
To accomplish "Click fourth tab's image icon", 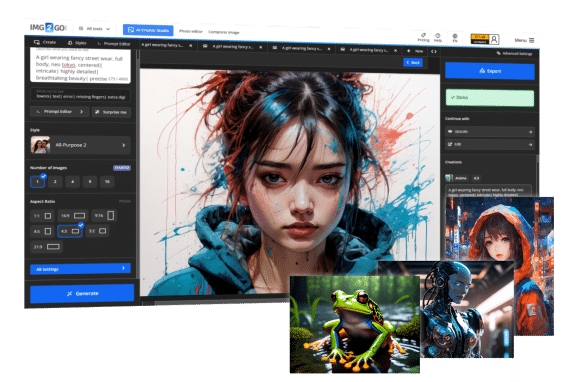I will tap(342, 49).
